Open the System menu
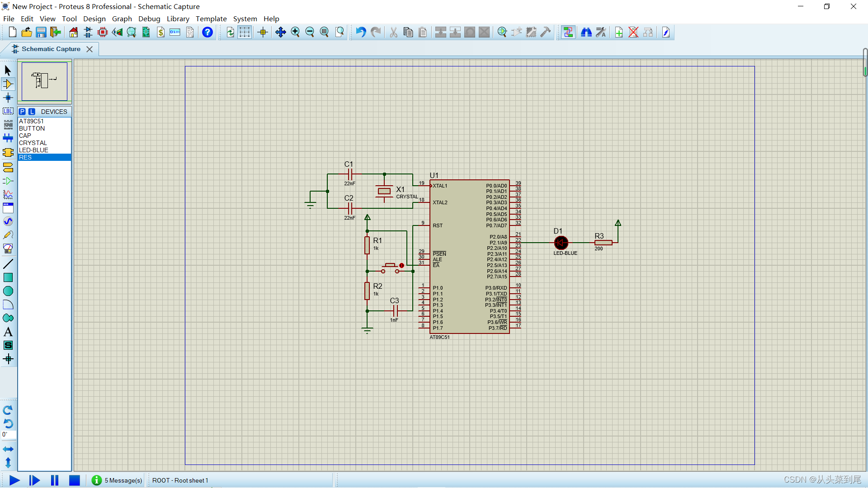Image resolution: width=868 pixels, height=488 pixels. [x=245, y=19]
